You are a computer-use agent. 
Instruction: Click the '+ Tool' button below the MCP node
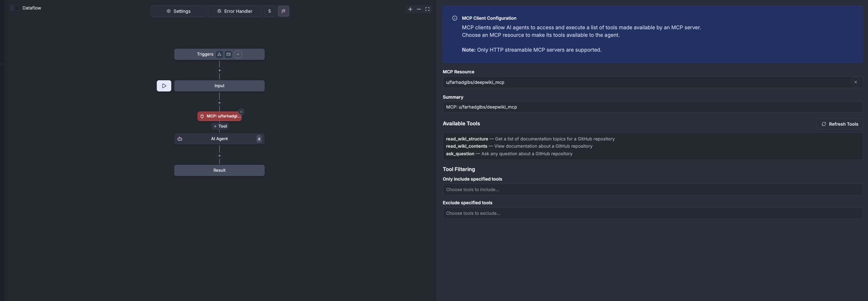219,126
